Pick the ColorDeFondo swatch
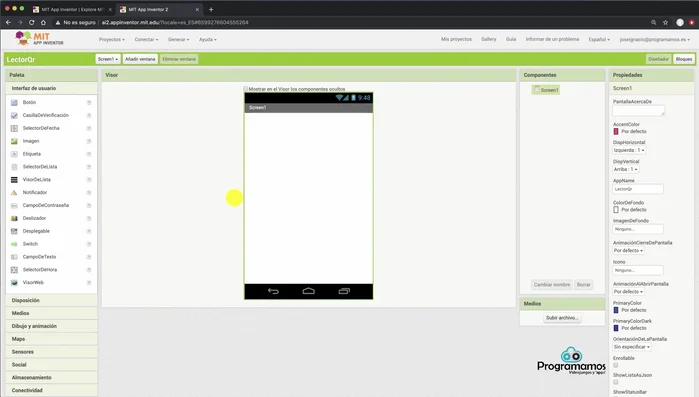Image resolution: width=699 pixels, height=397 pixels. [616, 210]
